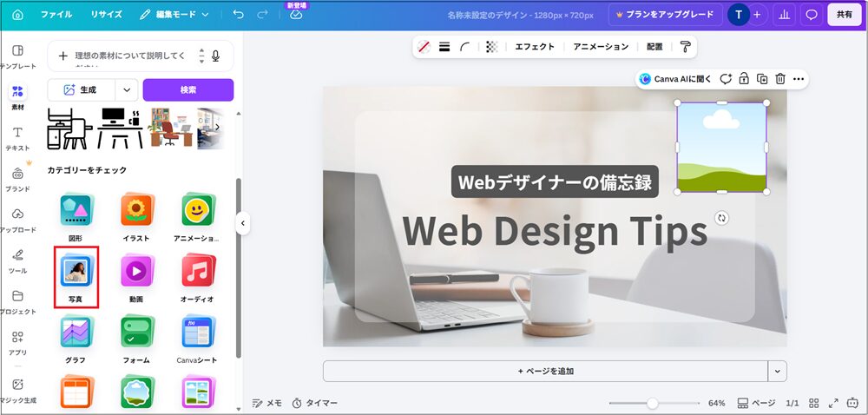The image size is (868, 415).
Task: Open the アニメーション toolbar option
Action: pos(601,47)
